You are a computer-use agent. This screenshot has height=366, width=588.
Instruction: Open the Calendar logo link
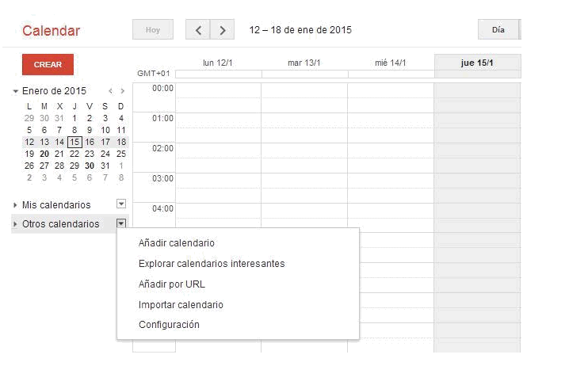(51, 31)
